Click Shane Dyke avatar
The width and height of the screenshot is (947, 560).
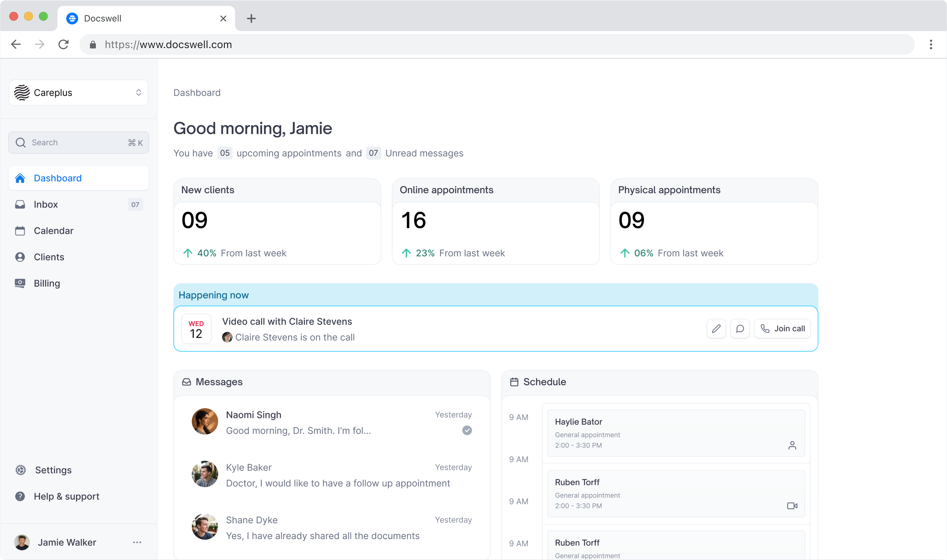point(205,527)
